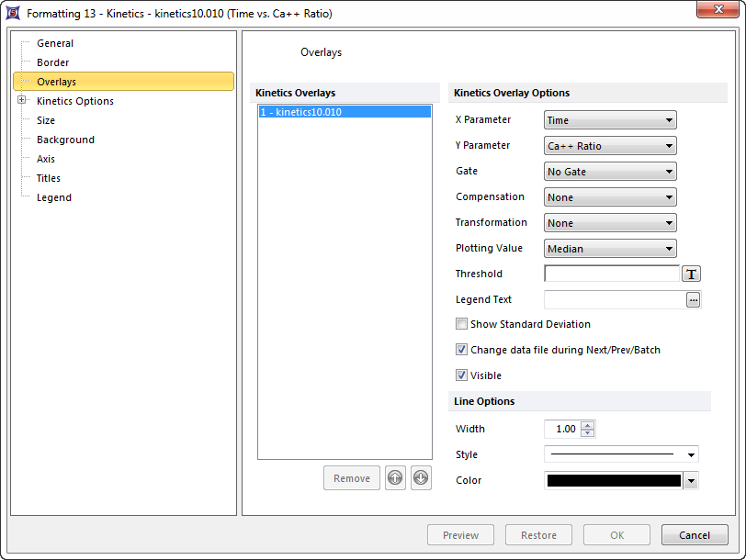Move overlay down with the down arrow icon
Screen dimensions: 746x560
(x=421, y=478)
